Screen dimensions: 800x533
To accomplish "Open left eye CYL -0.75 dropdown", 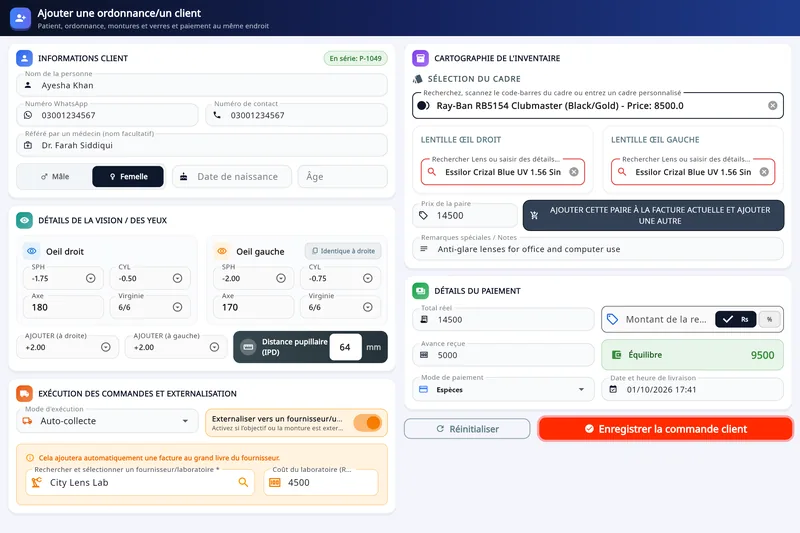I will [x=367, y=278].
